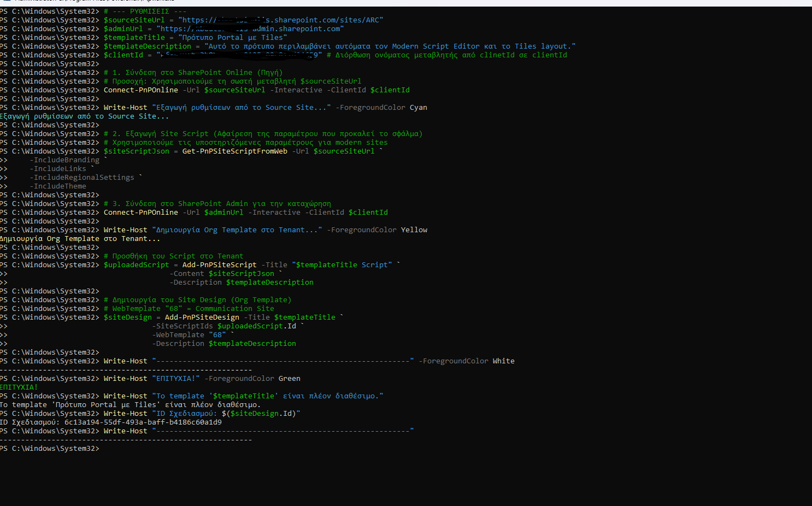Image resolution: width=812 pixels, height=506 pixels.
Task: Click the cyan "Εξαγωγή ρυθμίσεων" output line
Action: pyautogui.click(x=84, y=116)
